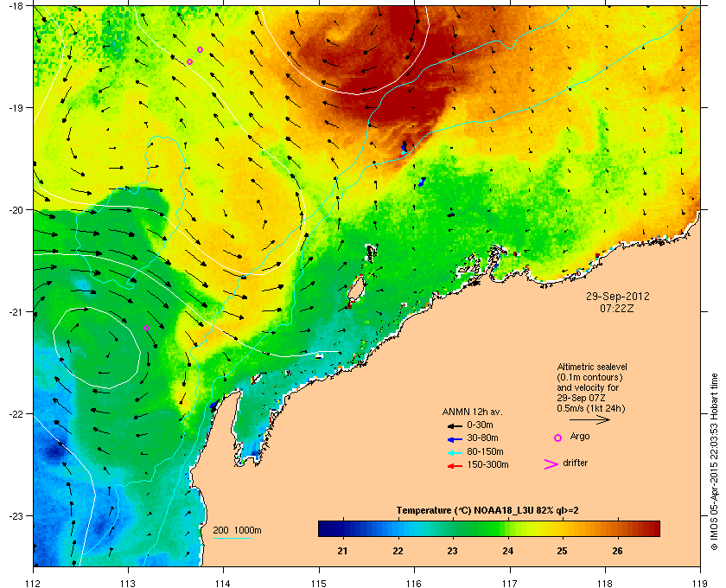Click the magenta drifter arrow legend icon

551,464
